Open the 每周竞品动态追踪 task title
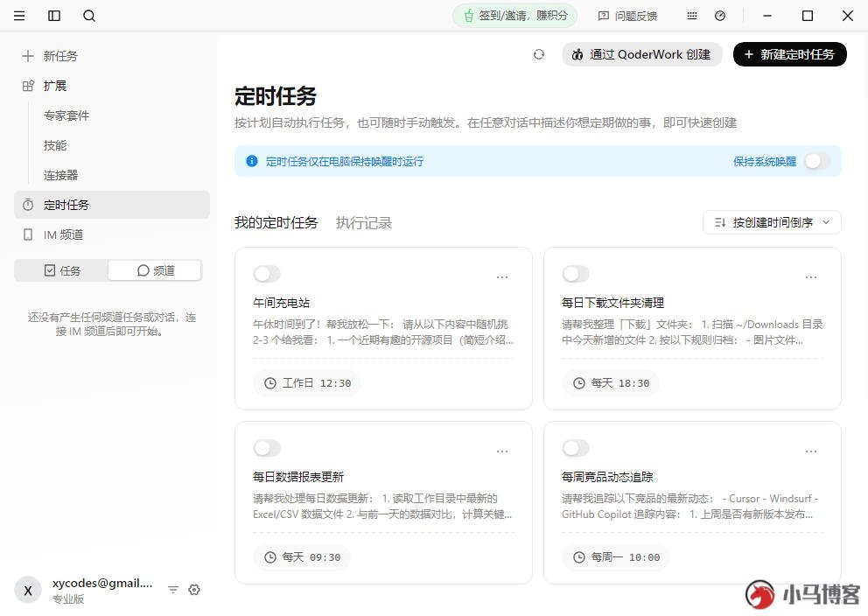 (607, 477)
